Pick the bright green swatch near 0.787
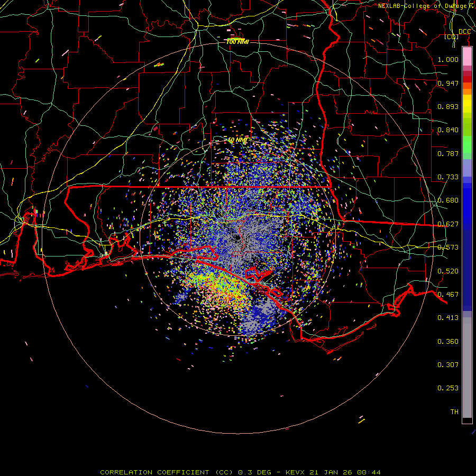The height and width of the screenshot is (476, 476). 467,144
